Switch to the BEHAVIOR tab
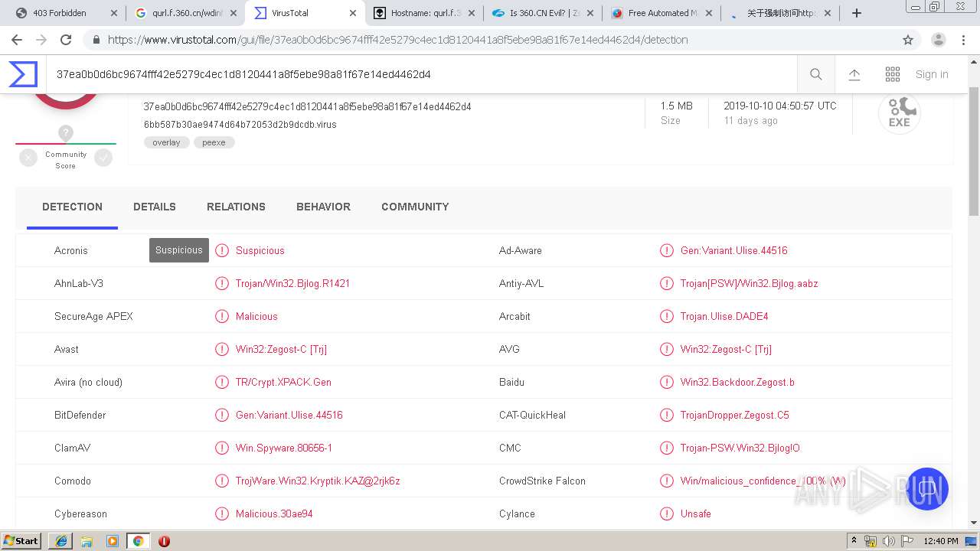The image size is (980, 551). tap(323, 207)
